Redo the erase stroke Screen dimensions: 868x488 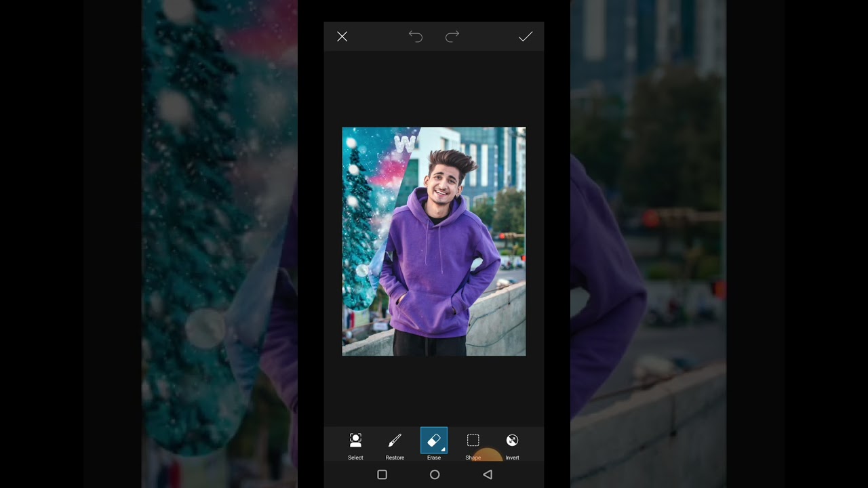452,37
